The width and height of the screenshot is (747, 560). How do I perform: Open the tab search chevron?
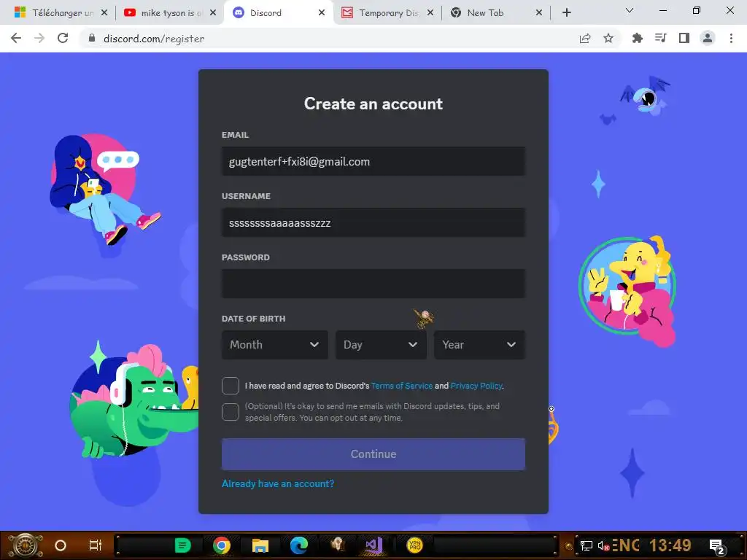(630, 10)
